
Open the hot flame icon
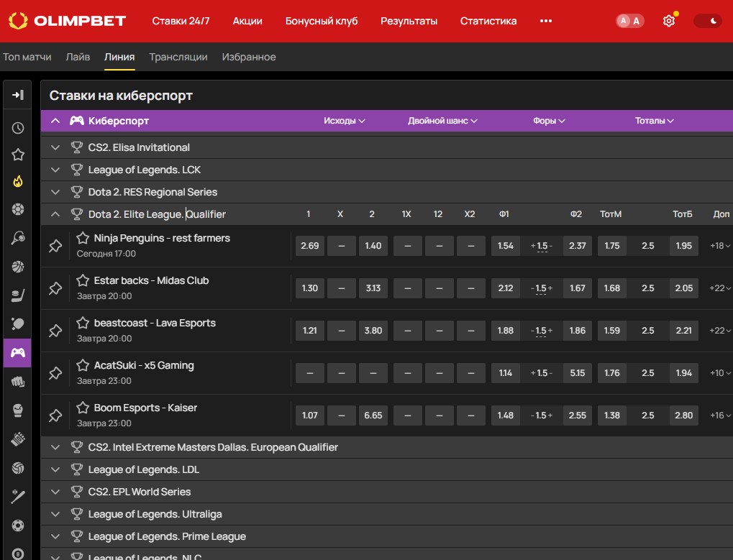(x=18, y=181)
